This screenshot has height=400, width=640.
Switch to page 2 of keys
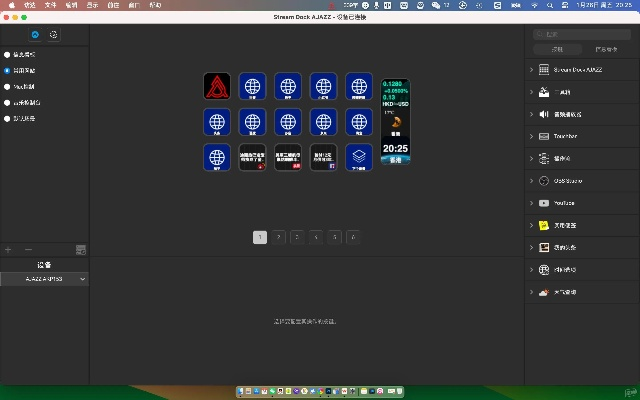click(278, 237)
